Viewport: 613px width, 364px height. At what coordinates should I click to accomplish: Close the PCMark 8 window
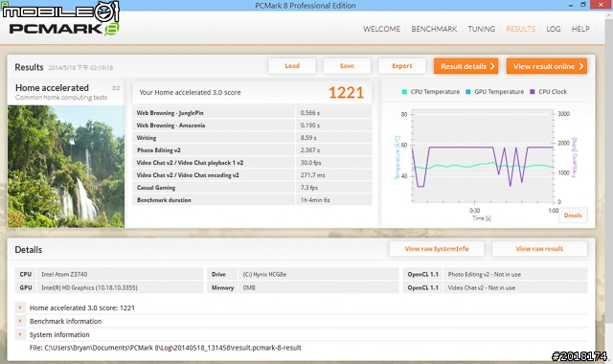pyautogui.click(x=601, y=5)
